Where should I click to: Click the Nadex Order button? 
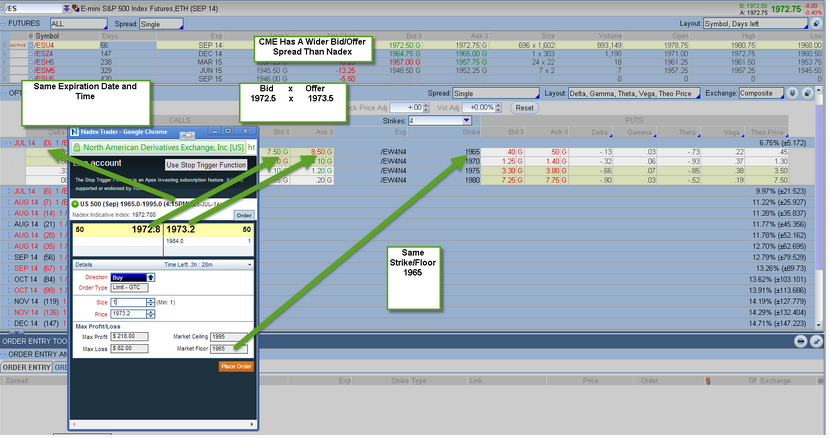(x=244, y=215)
